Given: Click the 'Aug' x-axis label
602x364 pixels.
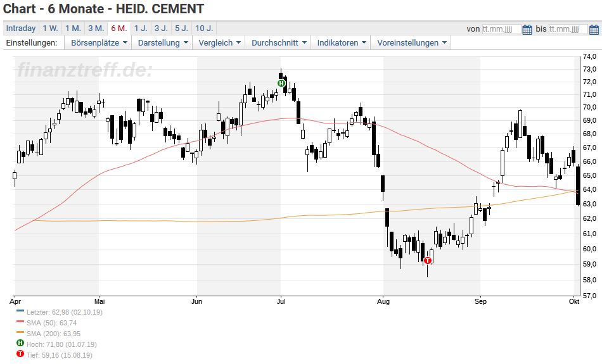Looking at the screenshot, I should pos(383,301).
